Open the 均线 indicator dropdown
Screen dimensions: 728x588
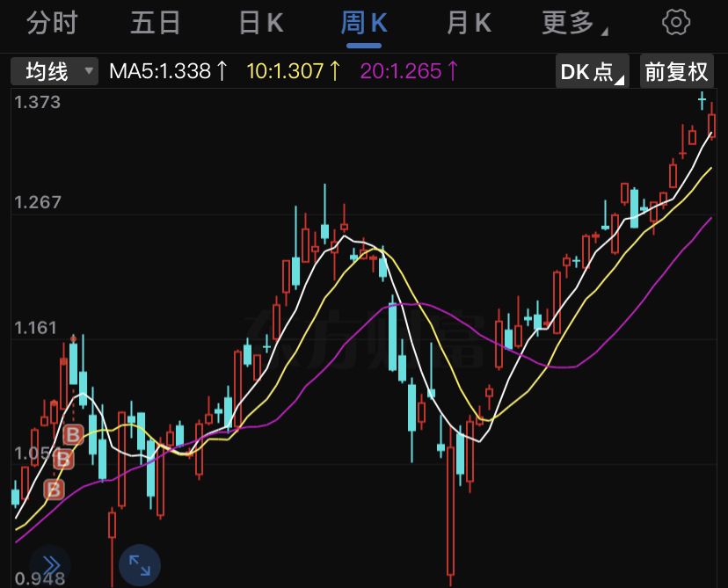55,71
